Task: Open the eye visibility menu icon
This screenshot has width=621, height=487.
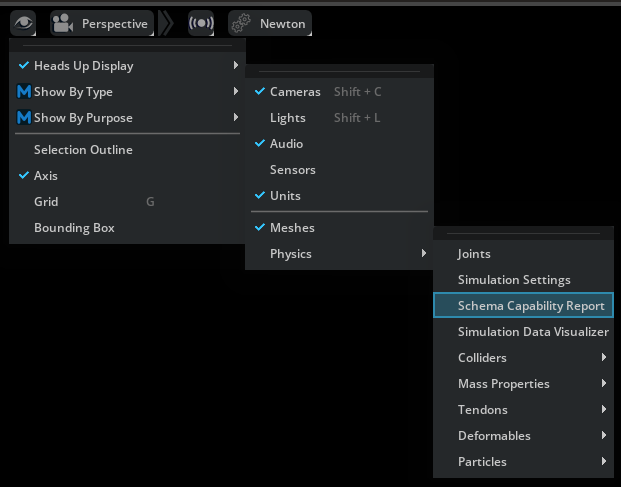Action: (23, 23)
